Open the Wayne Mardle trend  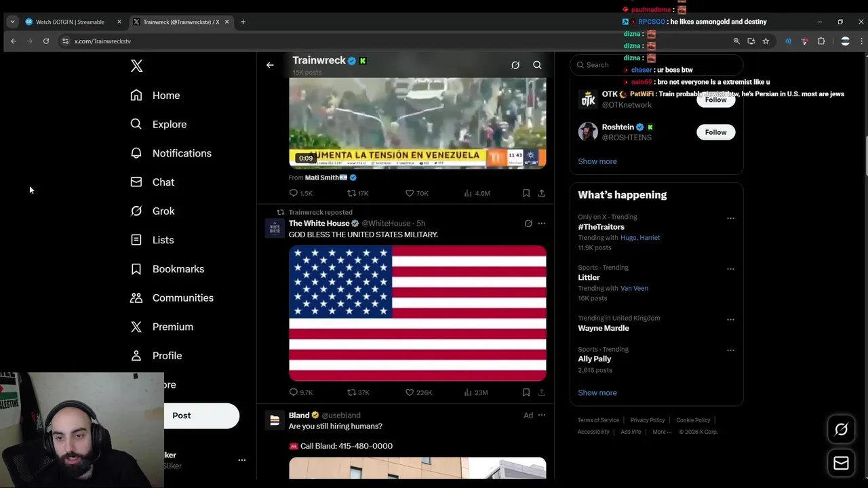[x=604, y=328]
